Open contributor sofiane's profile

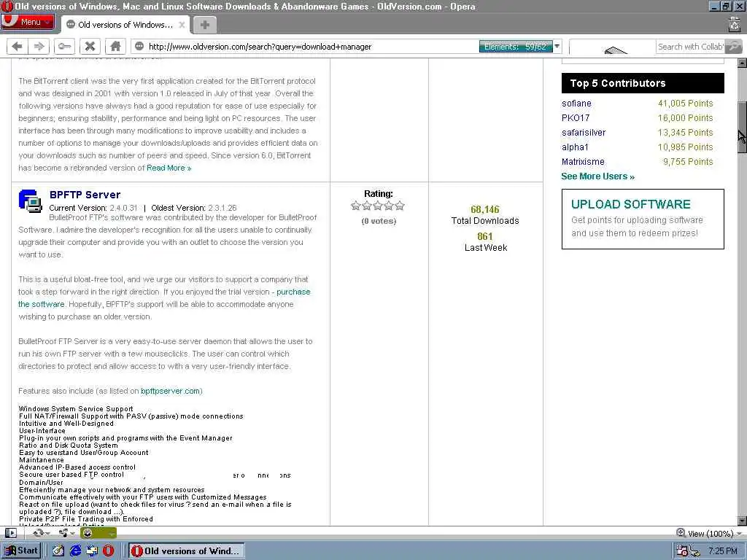pyautogui.click(x=576, y=104)
